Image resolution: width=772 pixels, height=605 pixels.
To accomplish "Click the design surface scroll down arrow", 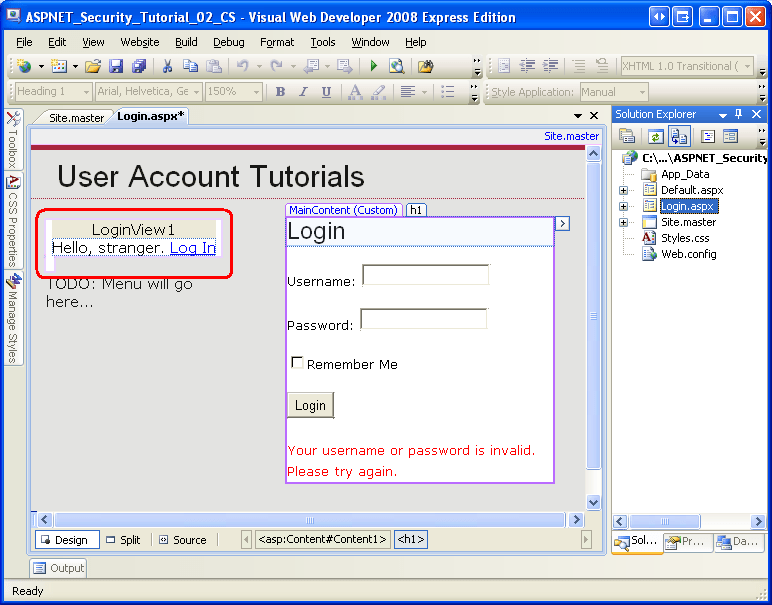I will (x=593, y=503).
